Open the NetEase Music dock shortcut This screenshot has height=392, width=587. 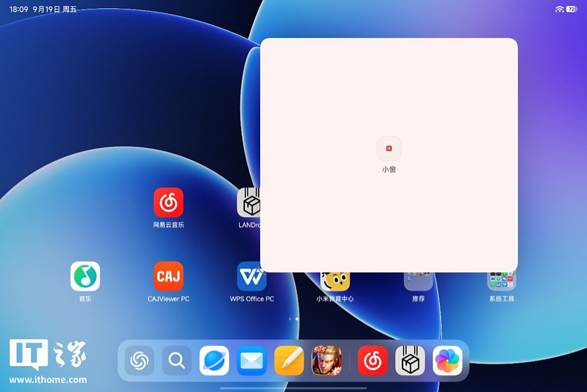(x=373, y=361)
